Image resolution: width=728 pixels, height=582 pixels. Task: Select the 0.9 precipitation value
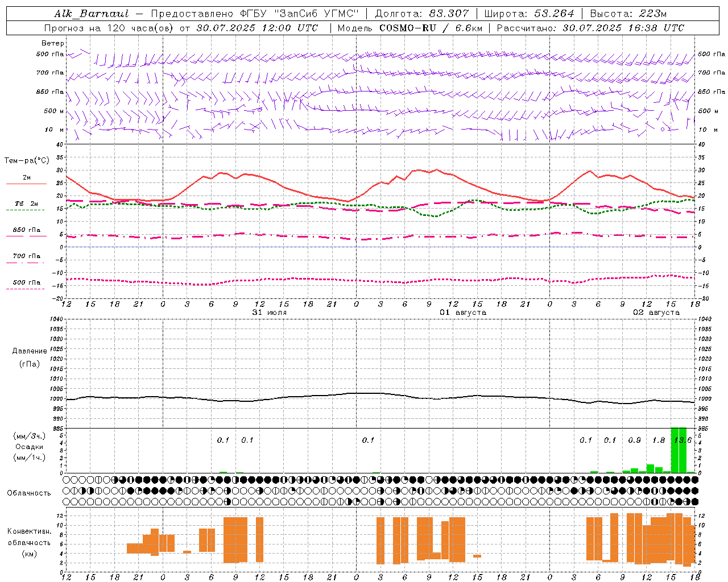tap(634, 440)
